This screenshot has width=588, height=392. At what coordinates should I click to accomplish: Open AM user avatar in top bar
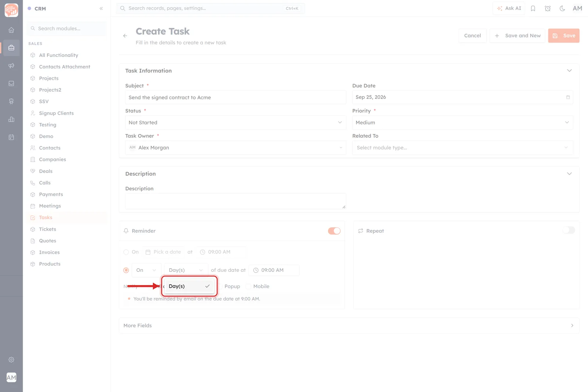click(577, 8)
